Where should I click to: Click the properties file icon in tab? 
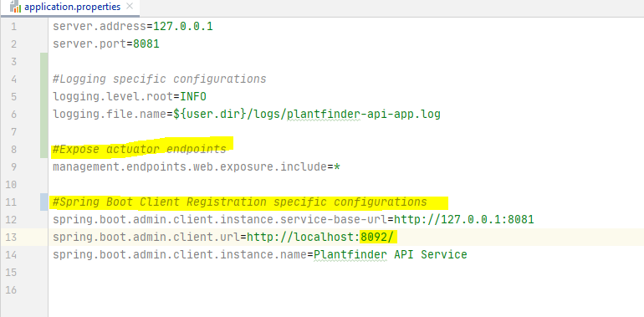(x=15, y=7)
